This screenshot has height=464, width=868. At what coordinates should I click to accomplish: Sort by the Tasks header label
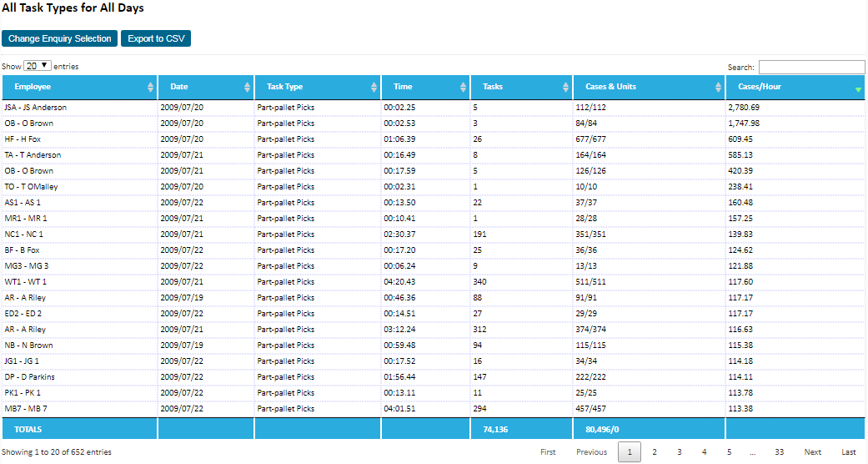[x=493, y=87]
